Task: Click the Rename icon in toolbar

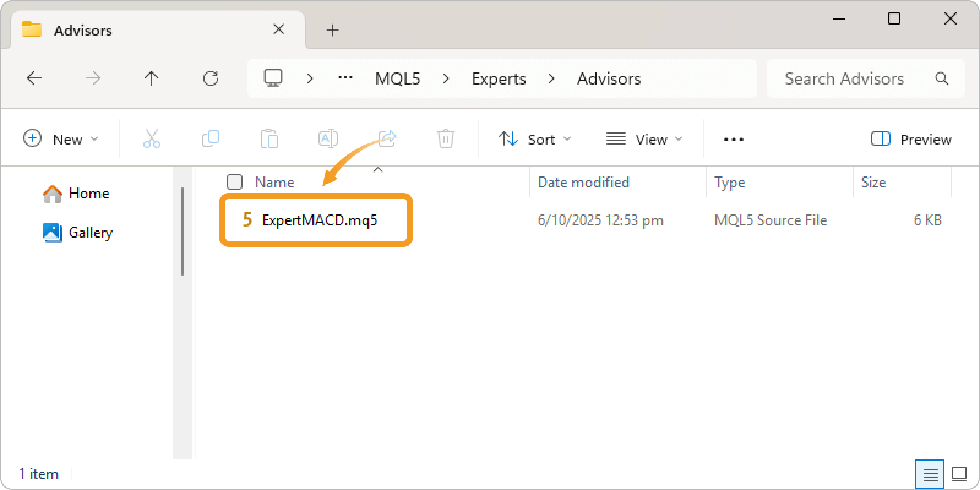Action: coord(328,139)
